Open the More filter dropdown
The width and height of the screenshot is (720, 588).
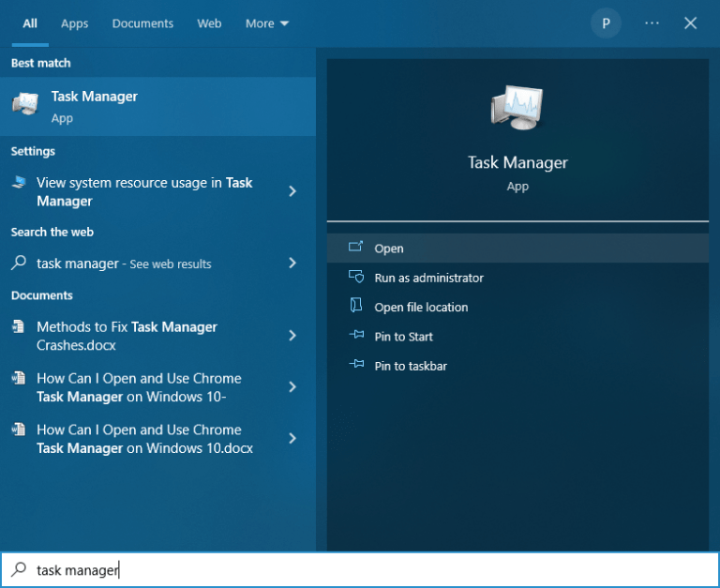pos(267,23)
